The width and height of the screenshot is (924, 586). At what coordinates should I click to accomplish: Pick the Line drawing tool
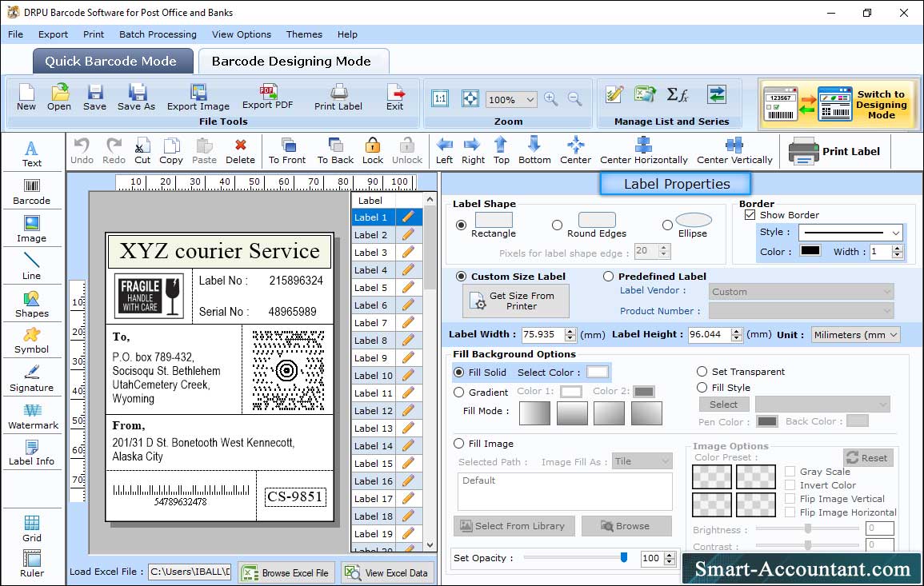tap(32, 266)
